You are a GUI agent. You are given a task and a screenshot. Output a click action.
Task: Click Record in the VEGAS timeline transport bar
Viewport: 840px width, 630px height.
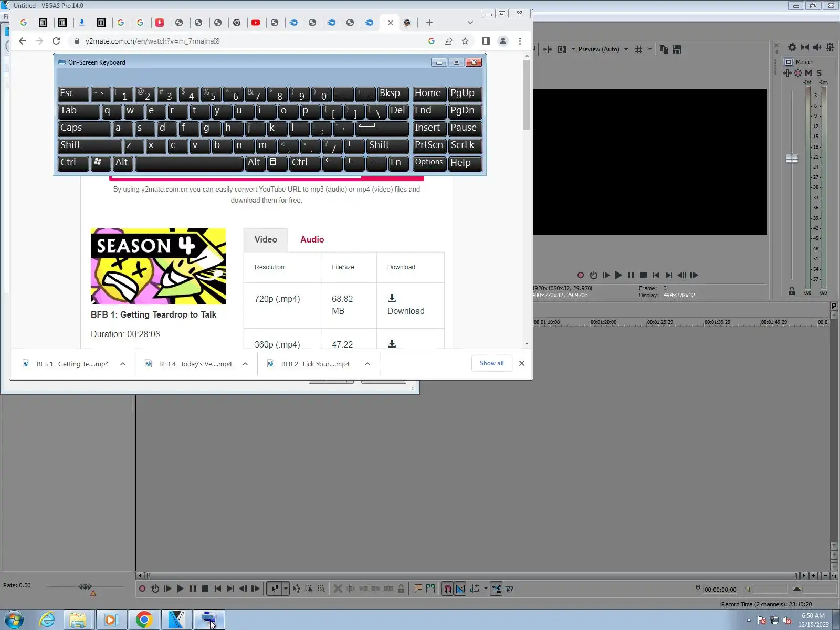[x=142, y=589]
